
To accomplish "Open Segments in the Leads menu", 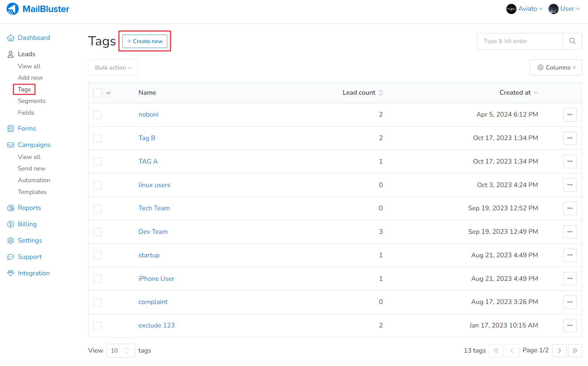I will click(x=32, y=101).
